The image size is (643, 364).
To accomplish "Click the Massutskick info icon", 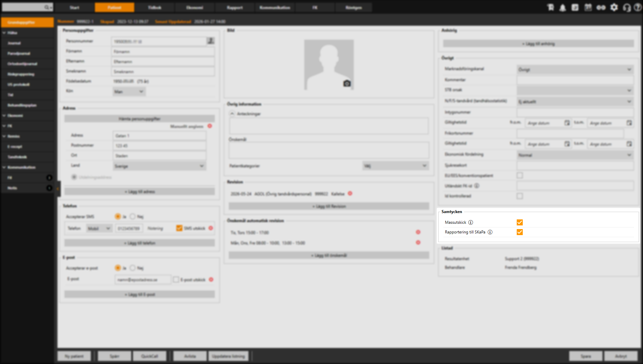I will [x=471, y=222].
